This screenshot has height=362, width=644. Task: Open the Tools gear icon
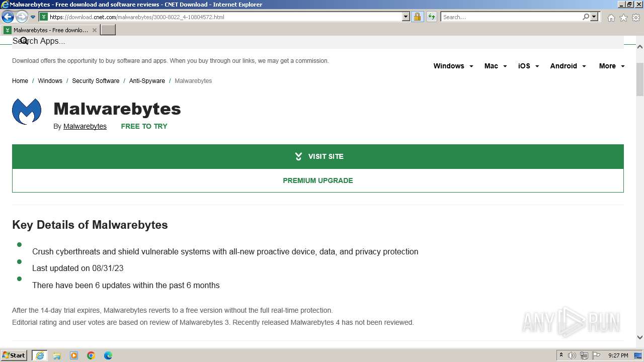click(x=636, y=18)
